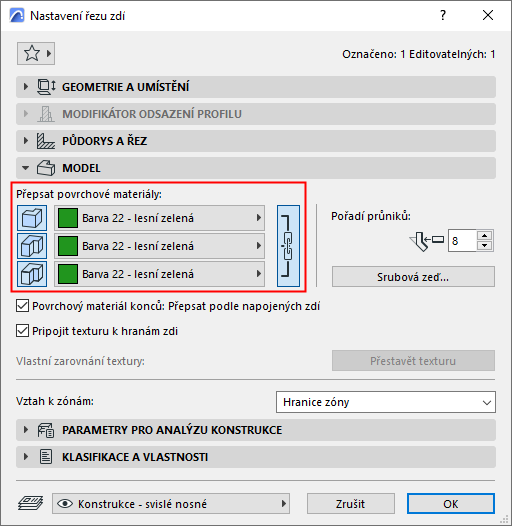Uncheck Pripojit texturu k hranám zdi
The image size is (512, 526).
pos(22,331)
